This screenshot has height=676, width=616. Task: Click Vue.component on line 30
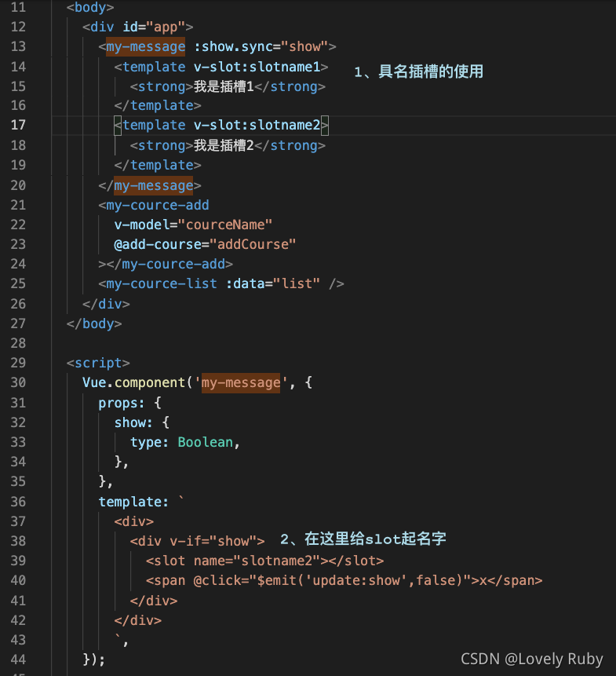pos(133,383)
